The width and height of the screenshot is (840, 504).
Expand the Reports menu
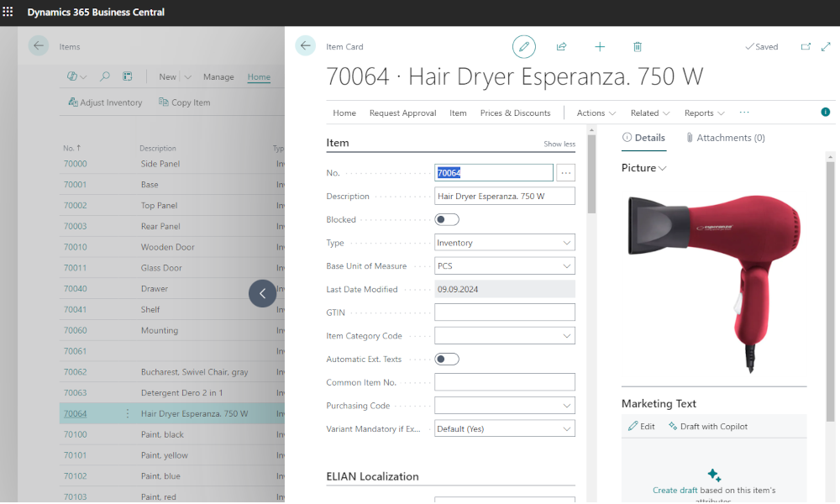704,113
